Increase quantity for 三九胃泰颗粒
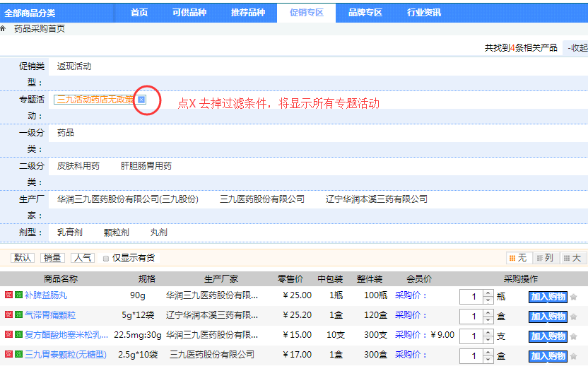588x371 pixels. tap(488, 353)
